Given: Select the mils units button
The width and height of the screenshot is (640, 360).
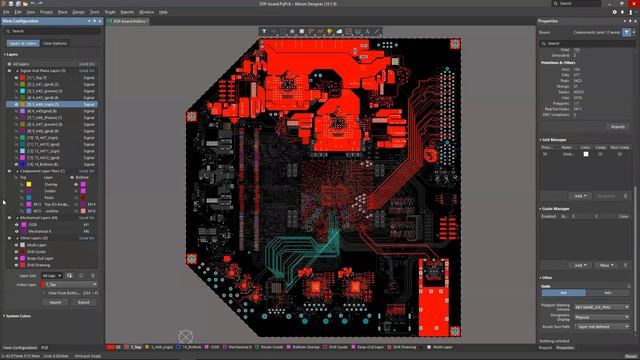Looking at the screenshot, I should point(608,293).
